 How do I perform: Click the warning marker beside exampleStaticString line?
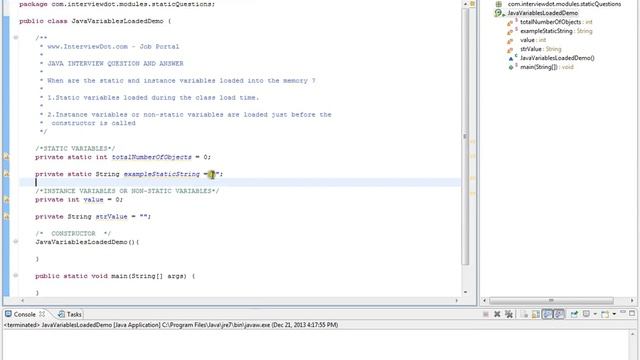click(x=6, y=173)
